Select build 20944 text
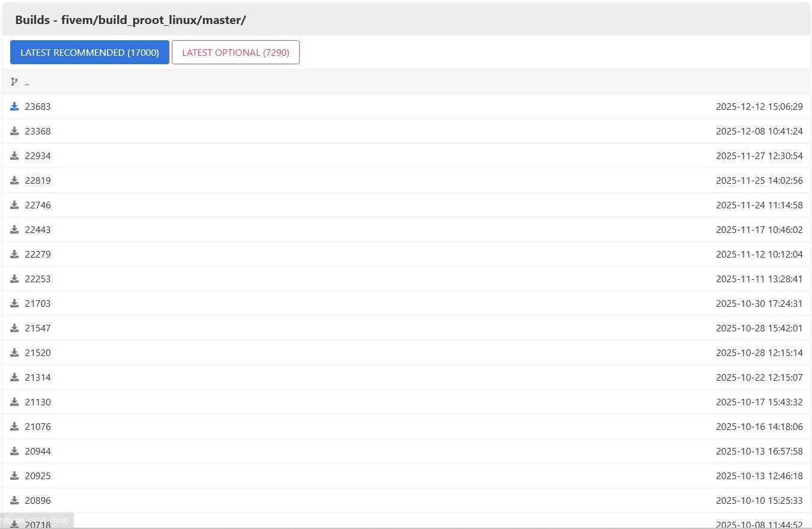The width and height of the screenshot is (812, 529). coord(38,452)
